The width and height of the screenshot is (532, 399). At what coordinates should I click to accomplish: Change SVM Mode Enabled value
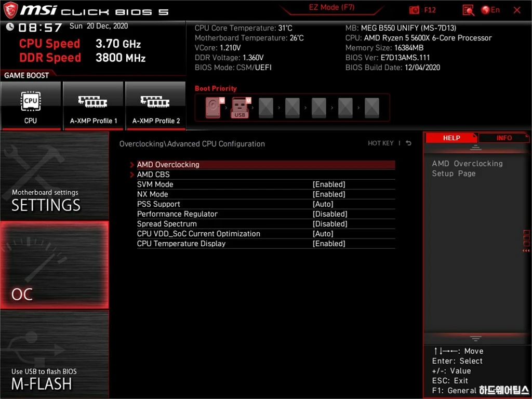point(329,184)
